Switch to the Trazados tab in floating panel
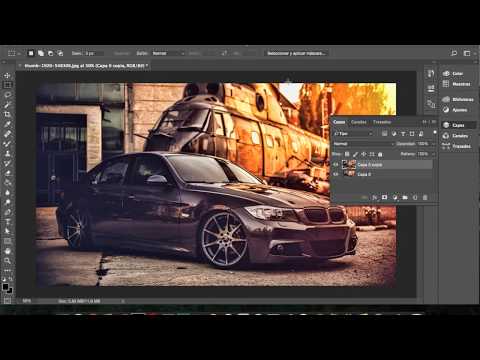Image resolution: width=480 pixels, height=360 pixels. [382, 122]
